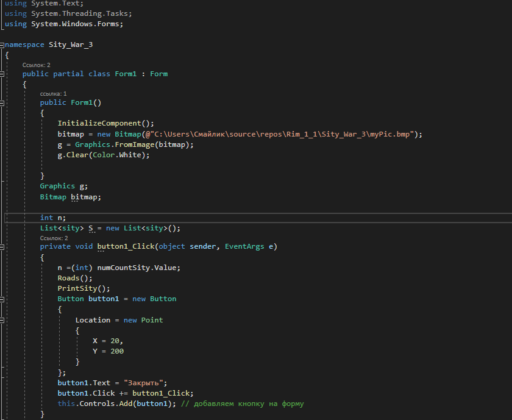Click the 'PrintSity();' method call

(84, 288)
